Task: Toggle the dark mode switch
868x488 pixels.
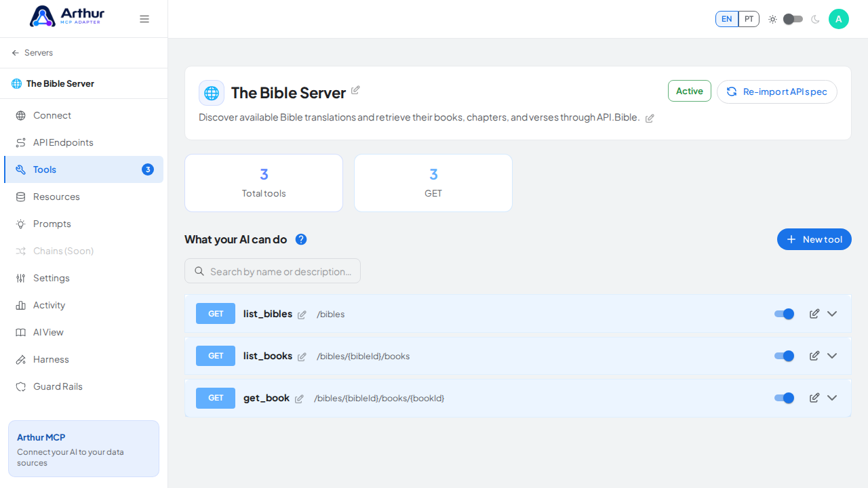Action: point(793,19)
